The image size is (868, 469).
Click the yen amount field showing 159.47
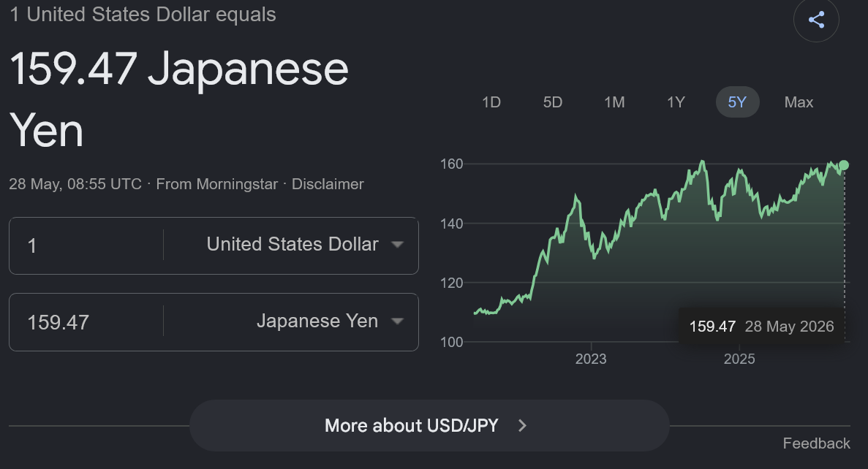[x=86, y=322]
